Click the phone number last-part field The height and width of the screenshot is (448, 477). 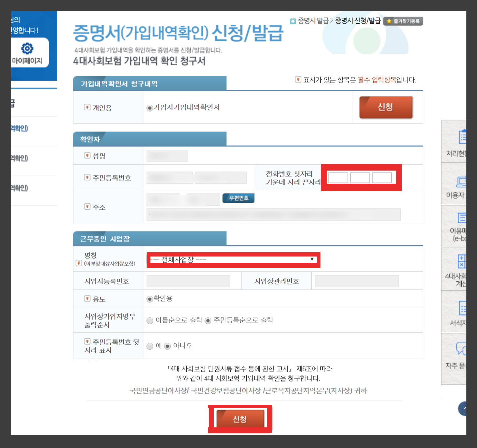pos(382,177)
